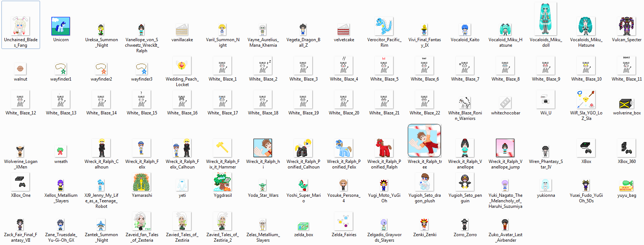This screenshot has height=245, width=644.
Task: Select the walnut file icon
Action: (x=21, y=69)
